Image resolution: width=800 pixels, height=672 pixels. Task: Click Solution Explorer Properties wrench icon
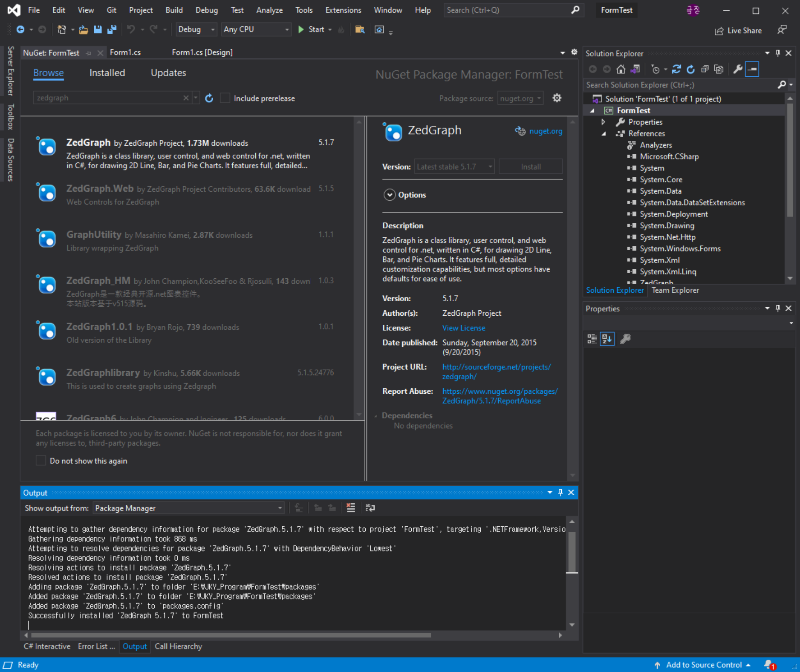(x=738, y=69)
